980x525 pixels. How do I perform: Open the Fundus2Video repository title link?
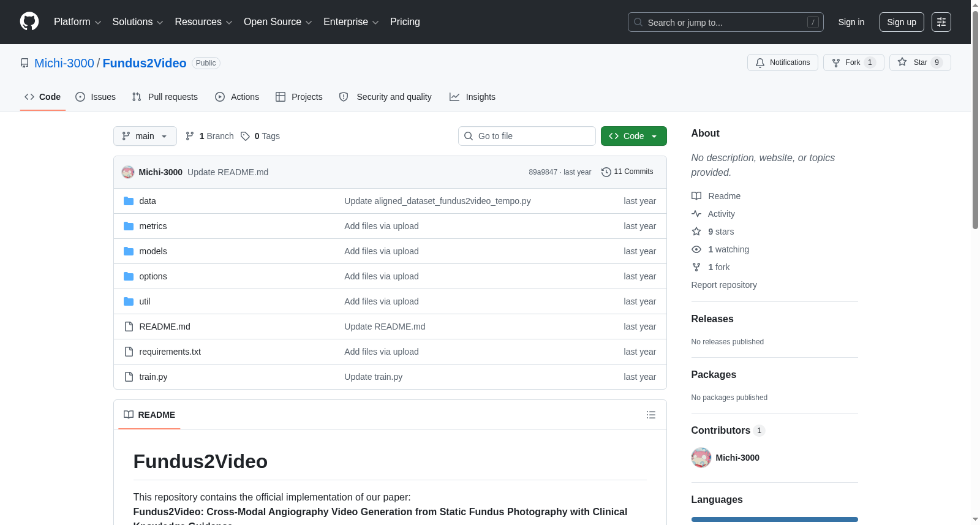[145, 63]
